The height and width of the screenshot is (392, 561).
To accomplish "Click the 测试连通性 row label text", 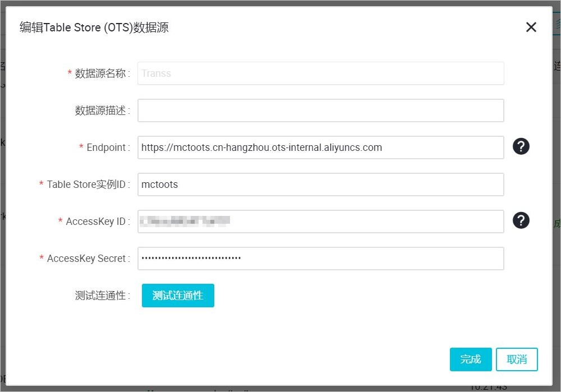I will point(100,296).
